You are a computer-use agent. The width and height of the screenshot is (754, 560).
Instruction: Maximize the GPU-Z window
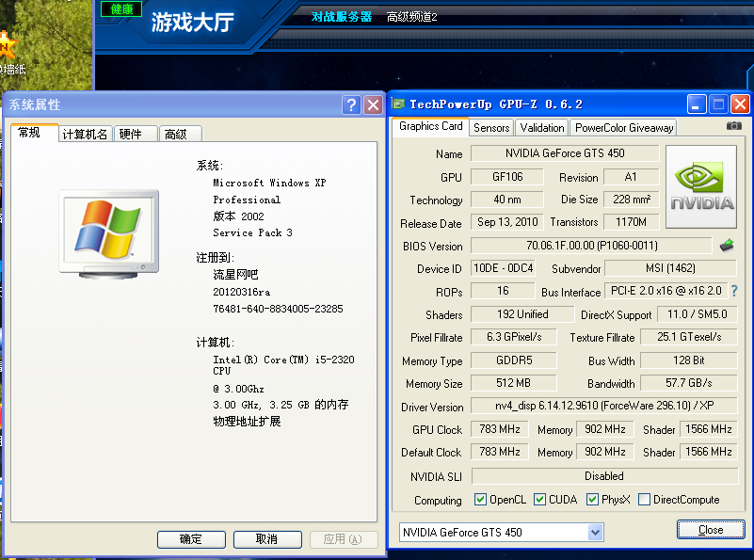[x=718, y=104]
